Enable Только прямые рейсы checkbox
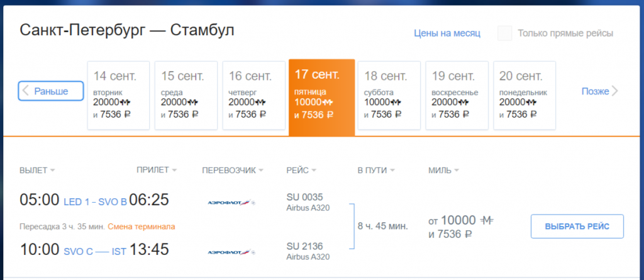Screen dimensions: 644x280 [x=504, y=33]
